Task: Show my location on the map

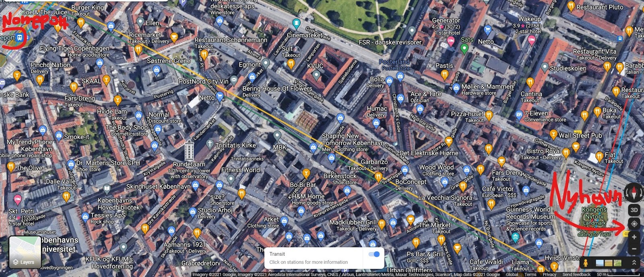Action: coord(634,223)
